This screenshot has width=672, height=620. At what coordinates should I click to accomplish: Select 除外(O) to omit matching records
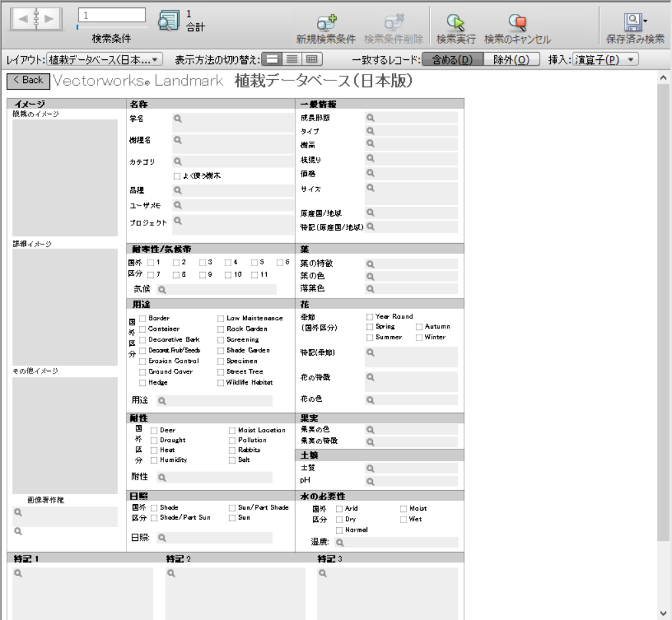(x=512, y=60)
